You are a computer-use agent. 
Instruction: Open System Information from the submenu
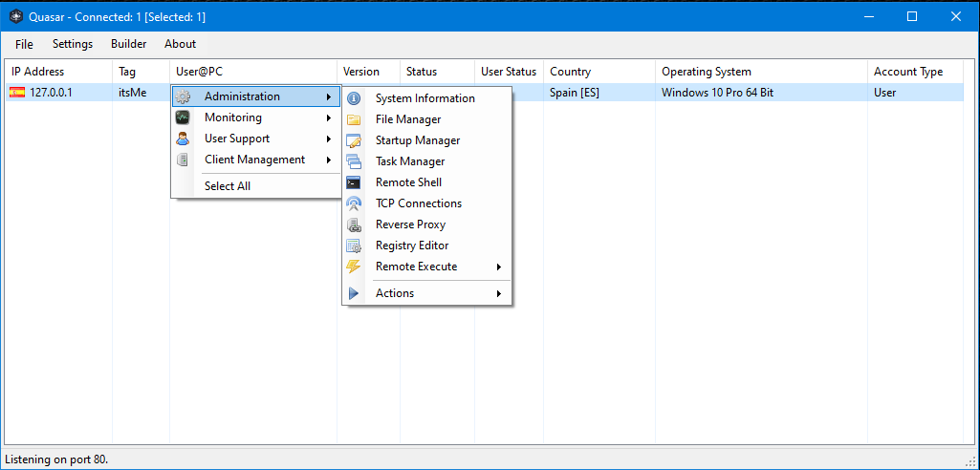point(426,98)
